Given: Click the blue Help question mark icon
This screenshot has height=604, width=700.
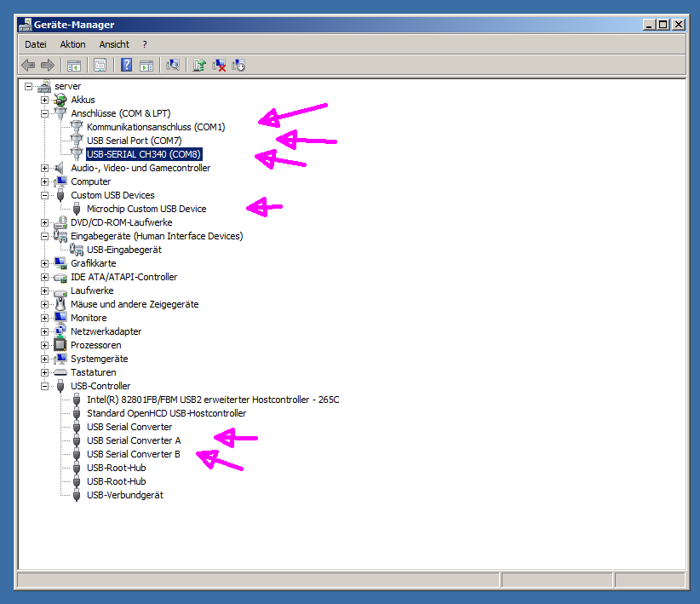Looking at the screenshot, I should pyautogui.click(x=127, y=66).
